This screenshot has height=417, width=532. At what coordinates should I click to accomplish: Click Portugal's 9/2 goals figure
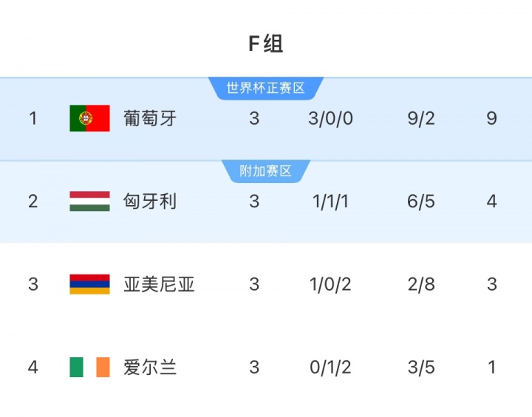pos(421,118)
